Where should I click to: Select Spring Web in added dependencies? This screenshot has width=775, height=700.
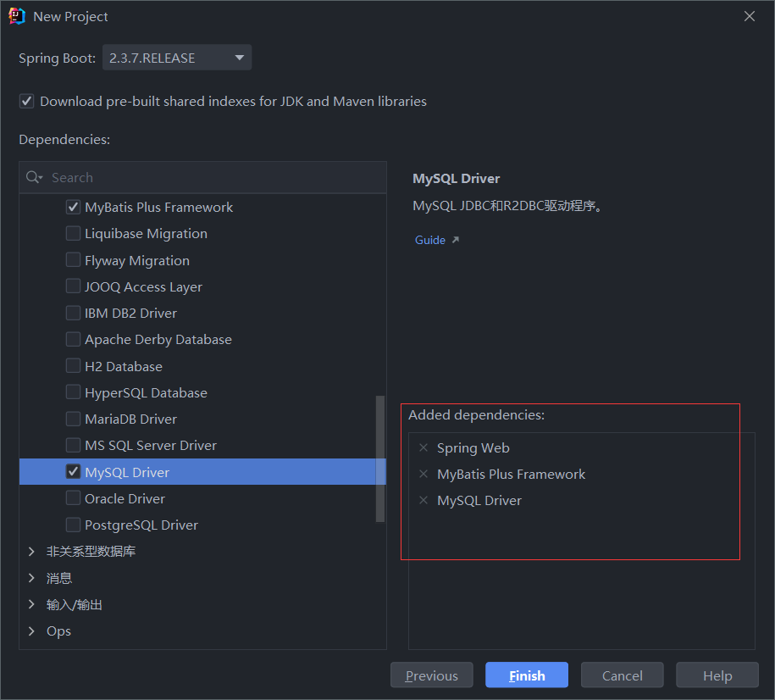473,448
